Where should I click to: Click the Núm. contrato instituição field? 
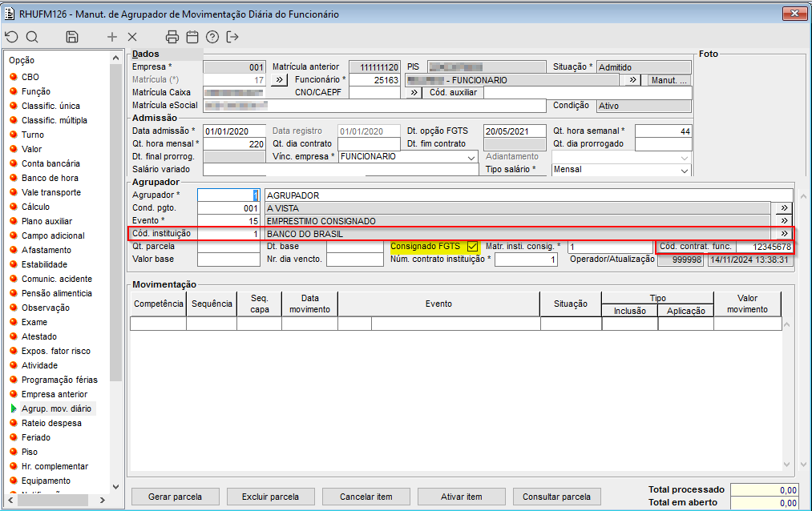(x=526, y=260)
